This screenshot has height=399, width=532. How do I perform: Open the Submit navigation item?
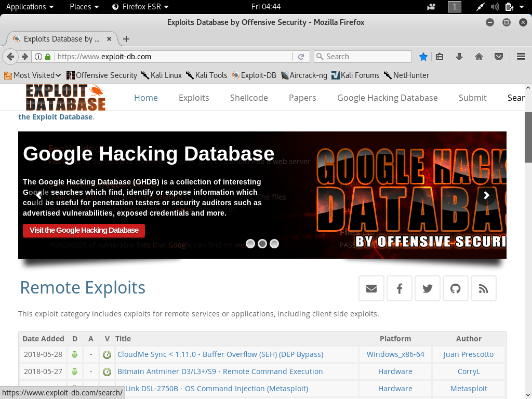pyautogui.click(x=472, y=98)
